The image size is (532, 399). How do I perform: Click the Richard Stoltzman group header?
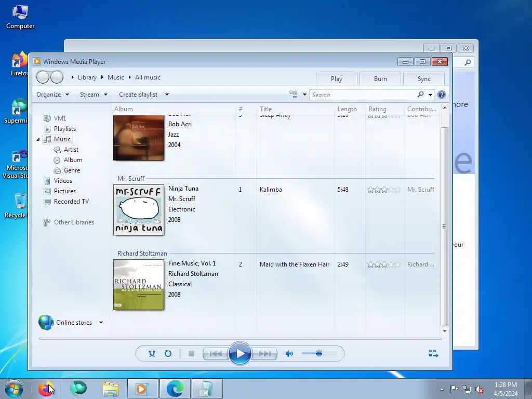pos(142,254)
